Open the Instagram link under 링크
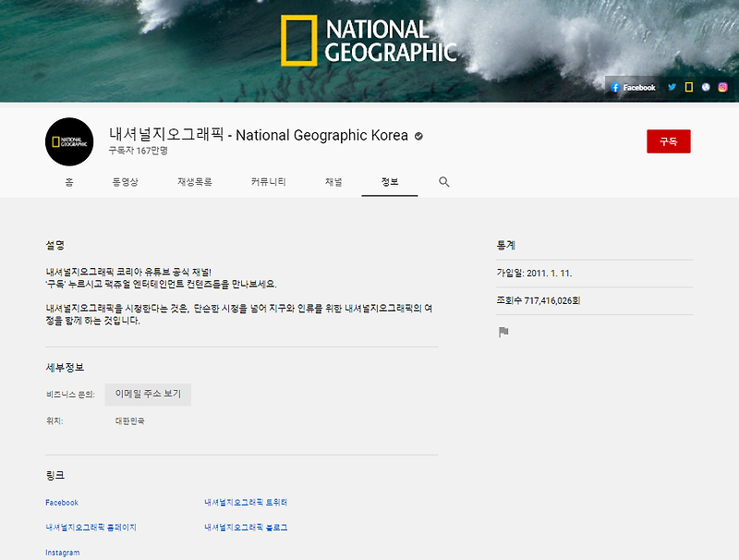Viewport: 739px width, 560px height. [63, 553]
